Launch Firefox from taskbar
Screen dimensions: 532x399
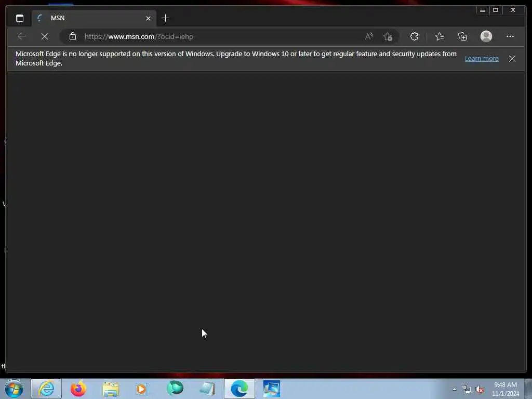pyautogui.click(x=78, y=389)
